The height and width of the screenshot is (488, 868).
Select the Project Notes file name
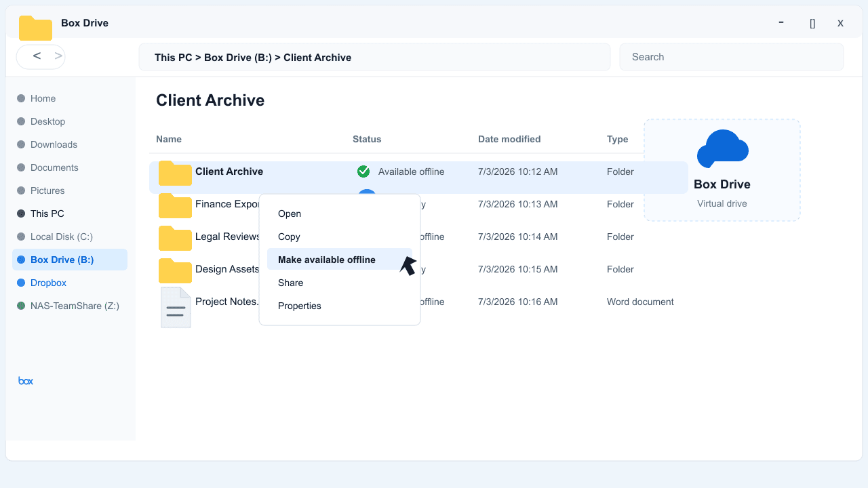tap(227, 302)
